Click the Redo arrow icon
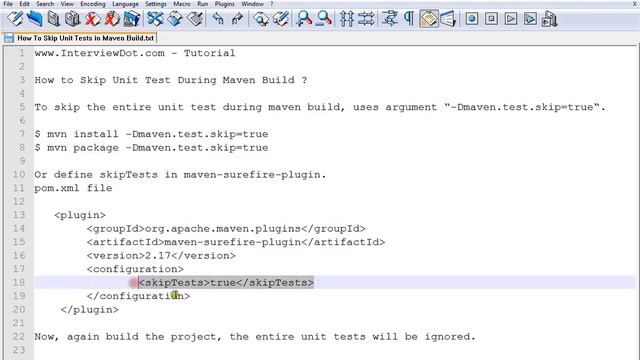The height and width of the screenshot is (360, 640). pyautogui.click(x=237, y=19)
